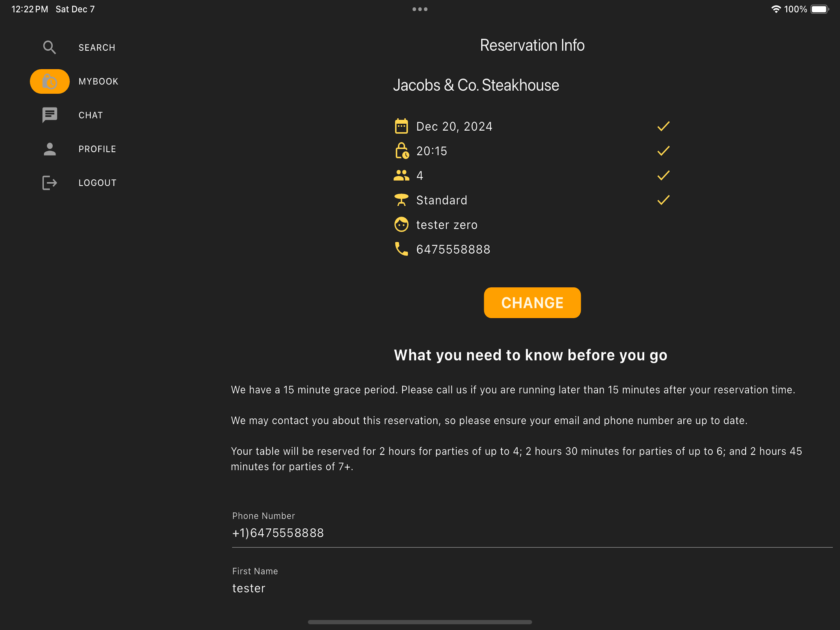The width and height of the screenshot is (840, 630).
Task: Choose the LOGOUT menu item
Action: [98, 183]
